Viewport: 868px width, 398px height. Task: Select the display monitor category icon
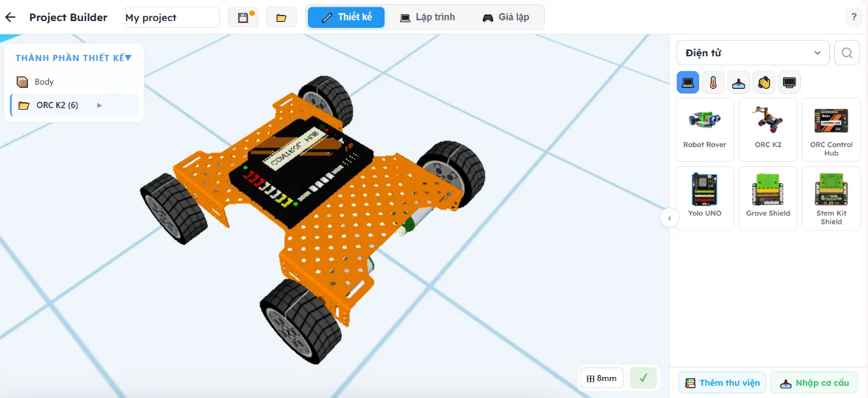789,83
